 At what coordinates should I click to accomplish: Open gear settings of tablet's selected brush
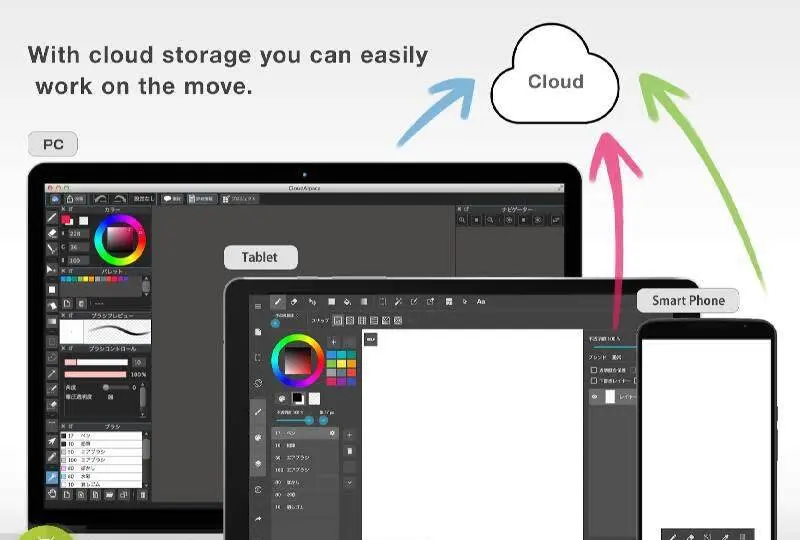click(x=332, y=433)
